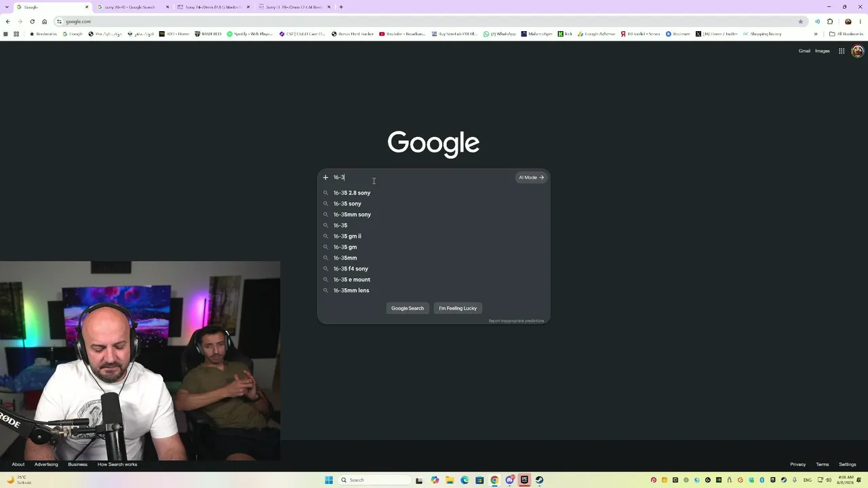Open File Explorer from the taskbar

(x=450, y=480)
